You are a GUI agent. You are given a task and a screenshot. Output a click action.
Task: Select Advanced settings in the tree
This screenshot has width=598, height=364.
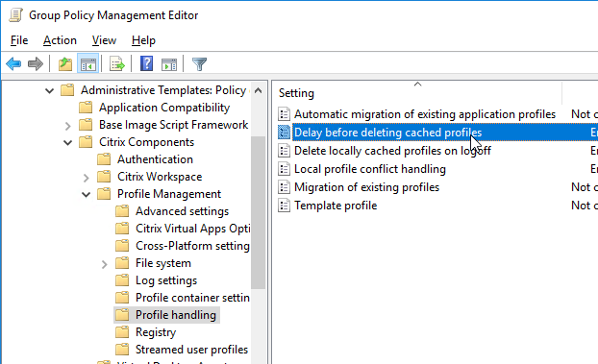[x=182, y=211]
